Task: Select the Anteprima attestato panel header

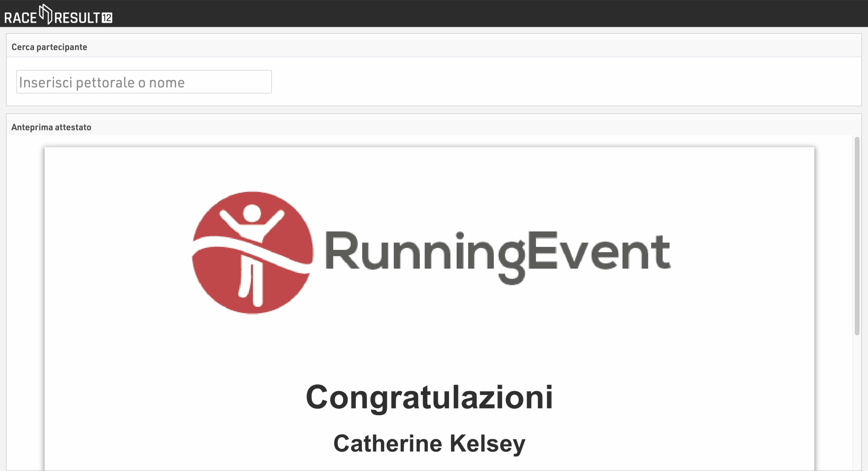Action: pyautogui.click(x=434, y=127)
